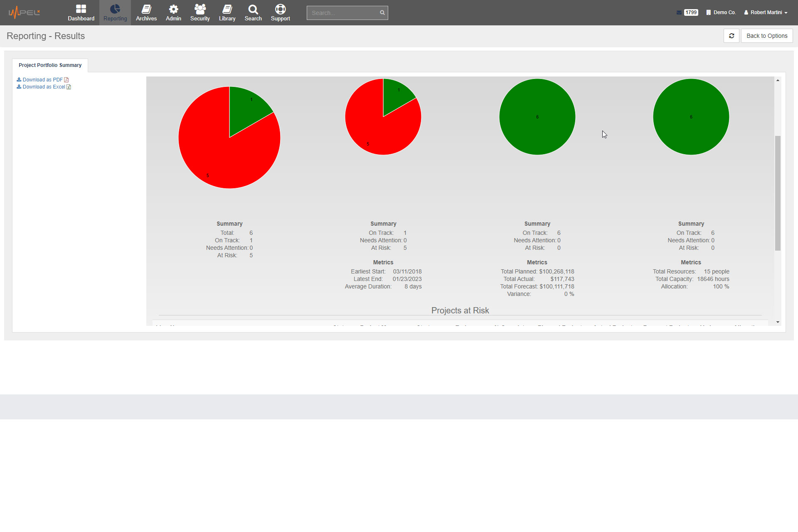Image resolution: width=798 pixels, height=532 pixels.
Task: Click the Reporting menu item
Action: pos(115,12)
